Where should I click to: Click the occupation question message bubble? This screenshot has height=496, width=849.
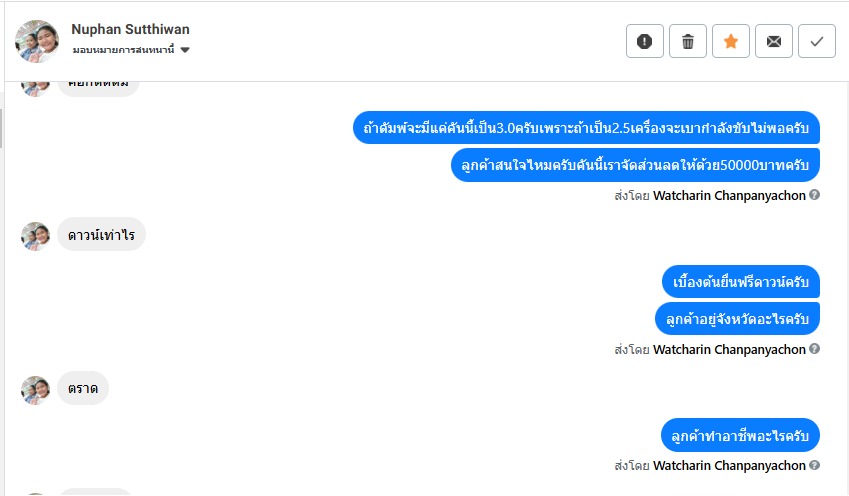(740, 435)
